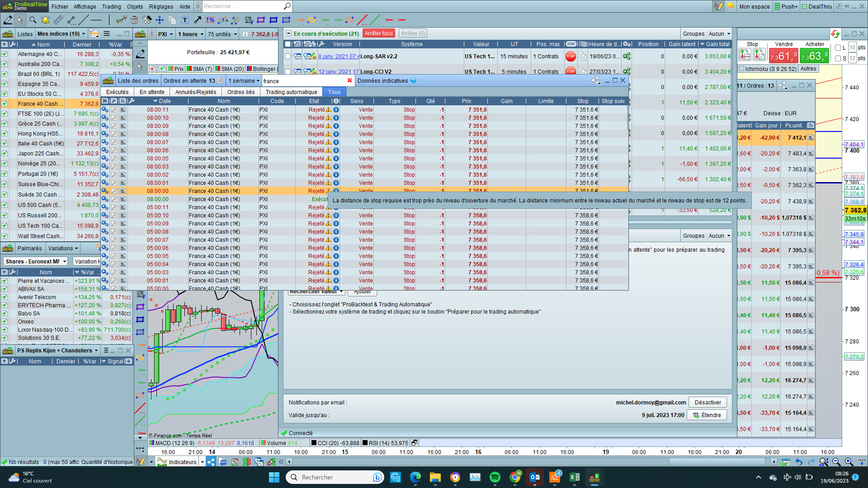Click the Indicateurs chart button

[x=178, y=462]
